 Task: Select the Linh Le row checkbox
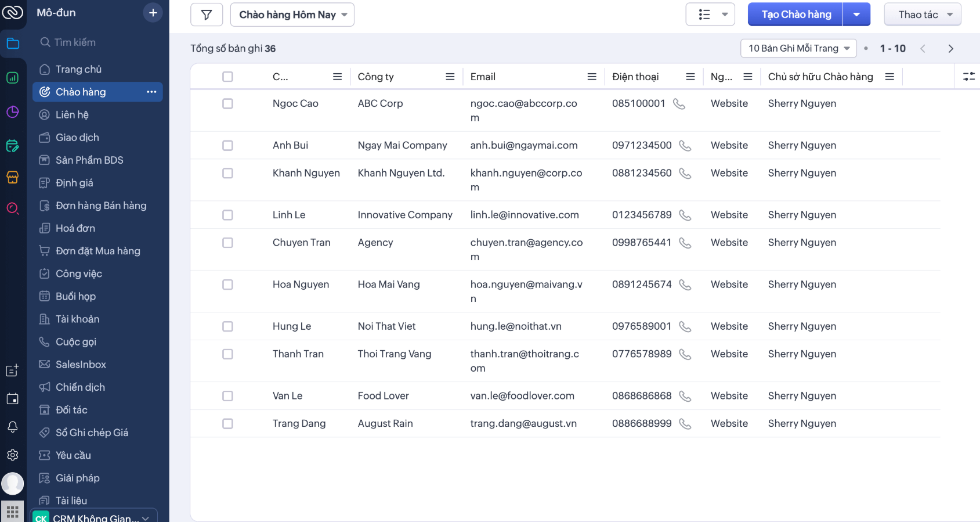tap(227, 215)
